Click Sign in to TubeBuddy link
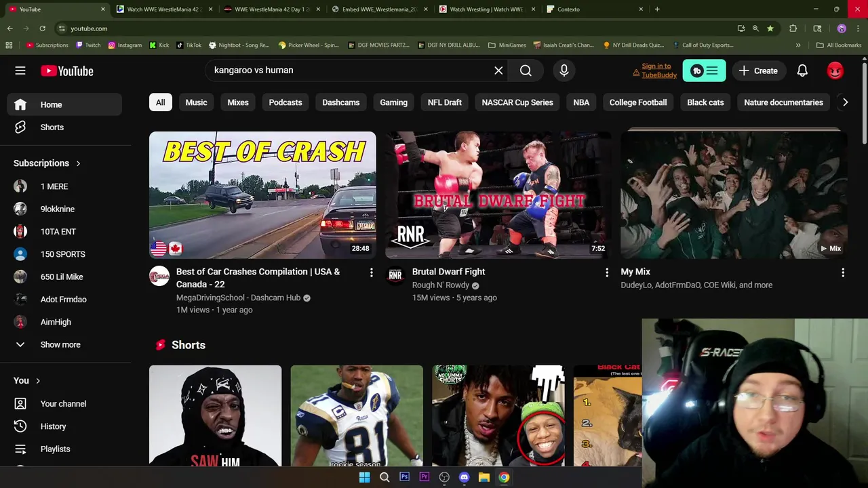 (x=655, y=70)
